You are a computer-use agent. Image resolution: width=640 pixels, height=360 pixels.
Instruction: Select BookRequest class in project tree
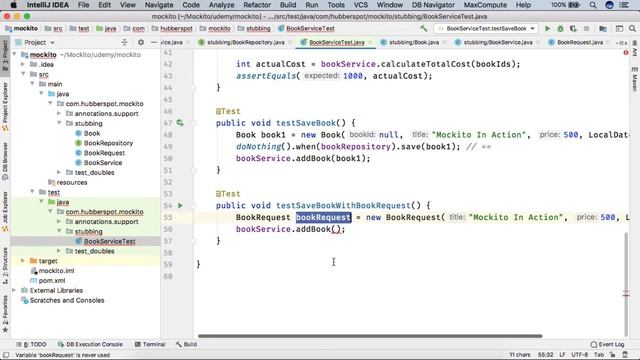click(104, 153)
